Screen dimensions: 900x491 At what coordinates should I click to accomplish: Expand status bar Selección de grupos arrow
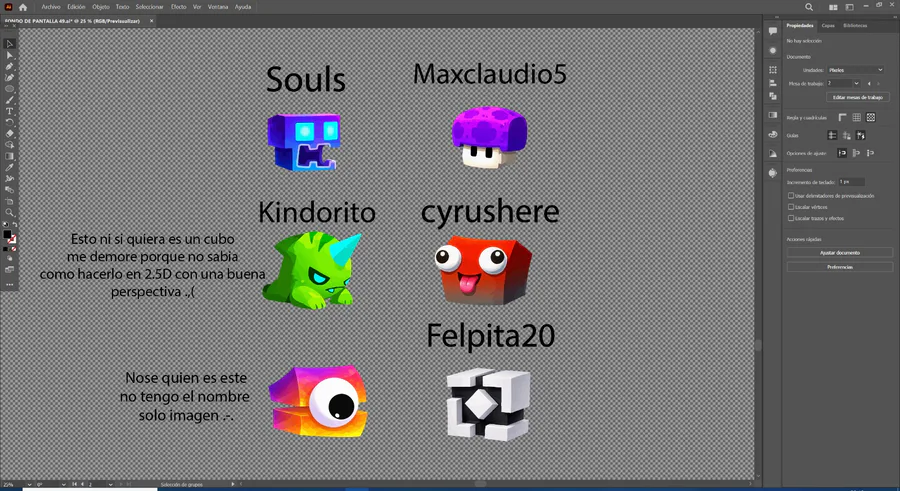tap(232, 485)
